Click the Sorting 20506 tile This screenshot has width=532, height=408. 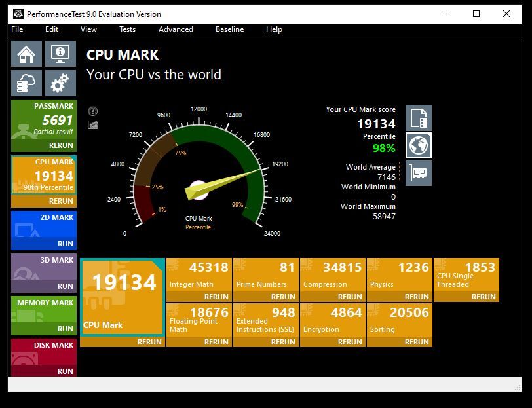(x=400, y=320)
